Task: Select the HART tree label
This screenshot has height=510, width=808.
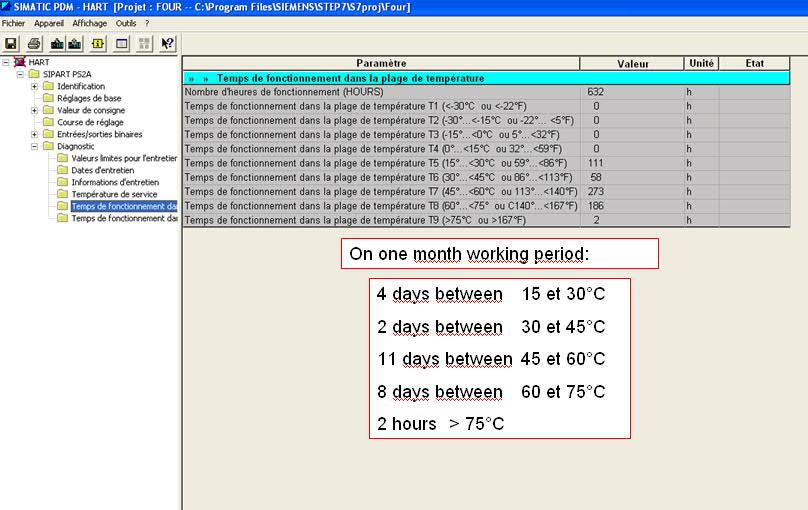Action: coord(39,62)
